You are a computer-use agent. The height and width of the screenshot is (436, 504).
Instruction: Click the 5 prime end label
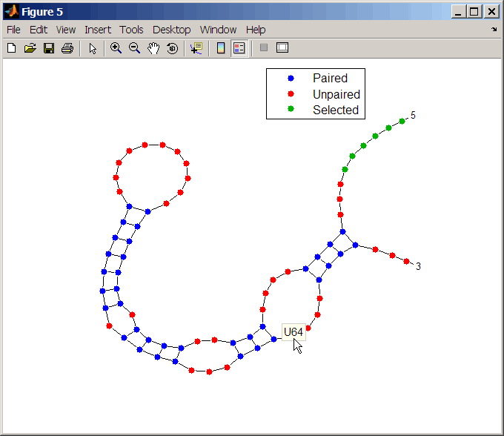(413, 115)
